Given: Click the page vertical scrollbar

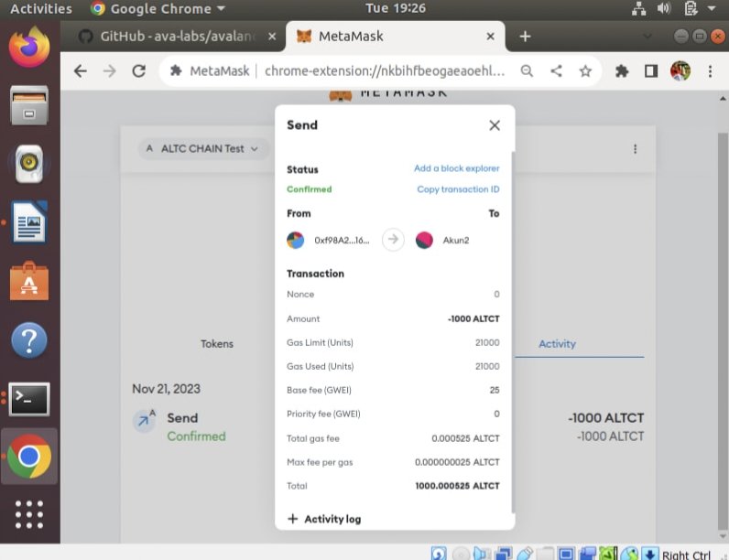Looking at the screenshot, I should coord(722,330).
